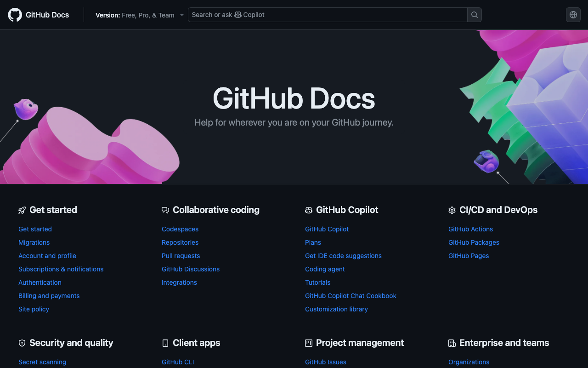
Task: Click the rocket icon beside Get started
Action: [x=22, y=210]
